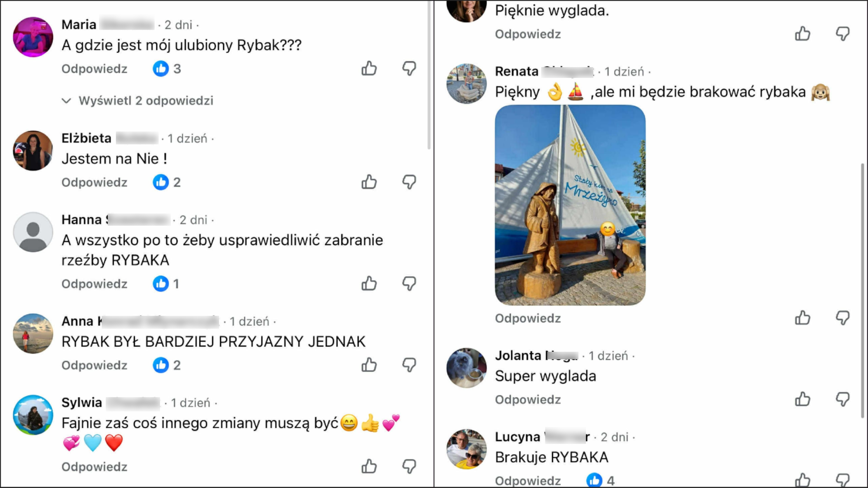
Task: Like the "Pięknie wyglada" comment
Action: (x=802, y=34)
